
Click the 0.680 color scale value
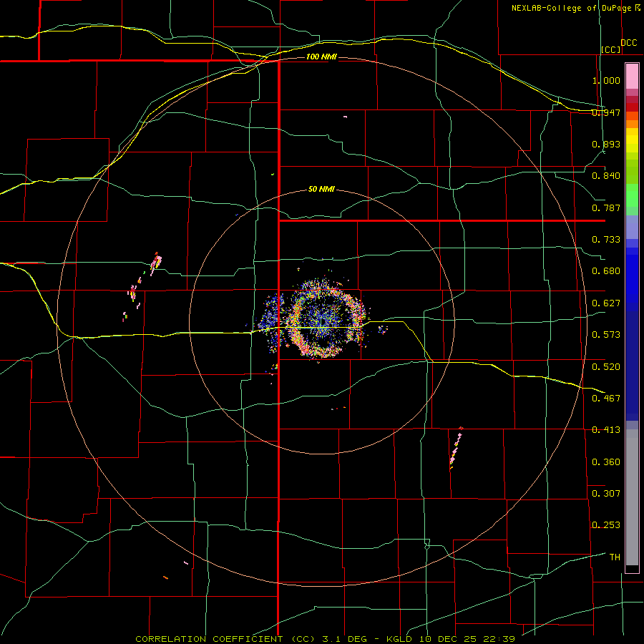click(606, 271)
